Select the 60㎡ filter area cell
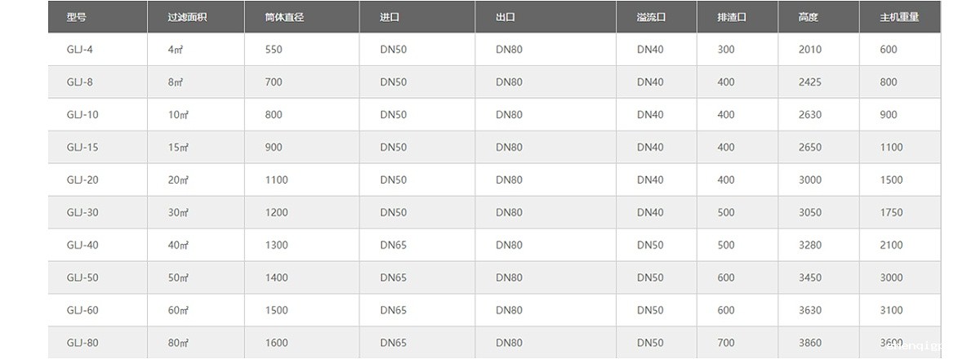The image size is (980, 359). pyautogui.click(x=179, y=311)
